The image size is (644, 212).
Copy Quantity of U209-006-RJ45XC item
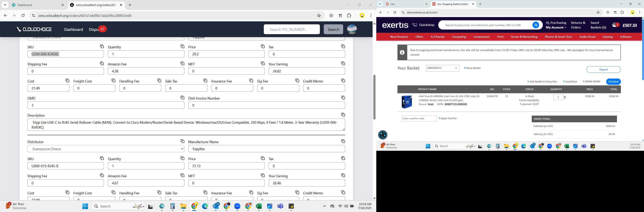182,46
